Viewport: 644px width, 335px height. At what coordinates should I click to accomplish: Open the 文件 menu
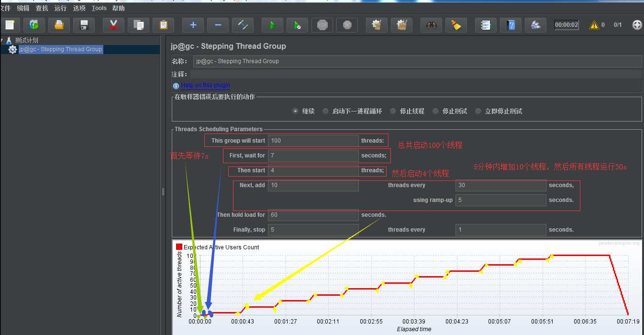[5, 8]
